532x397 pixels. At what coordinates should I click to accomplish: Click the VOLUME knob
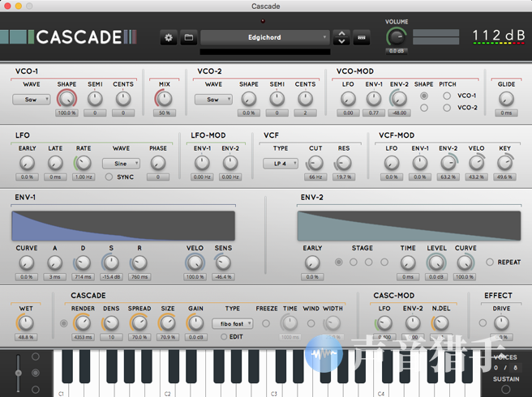coord(397,36)
